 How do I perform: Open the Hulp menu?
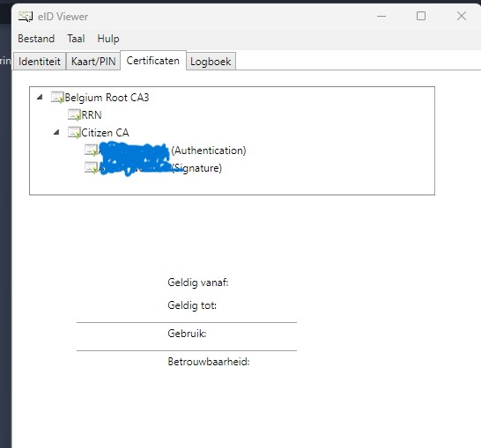(x=108, y=39)
